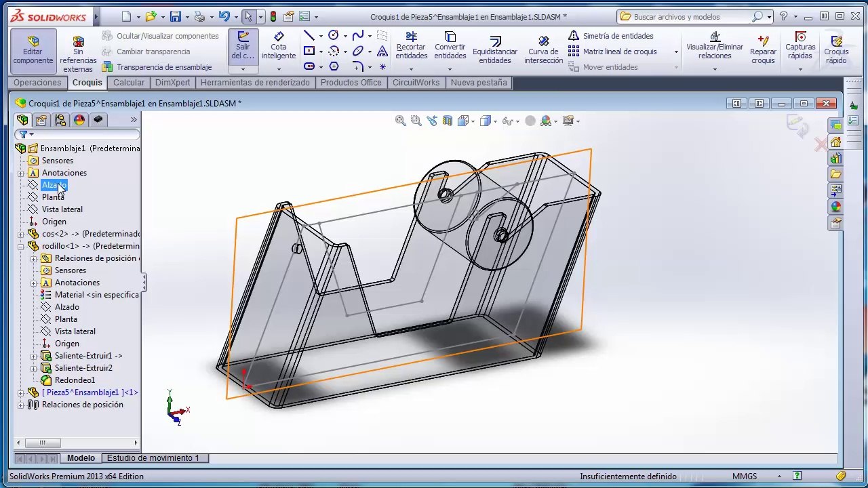The width and height of the screenshot is (868, 488).
Task: Click Matriz lineal de croquis
Action: click(x=613, y=51)
